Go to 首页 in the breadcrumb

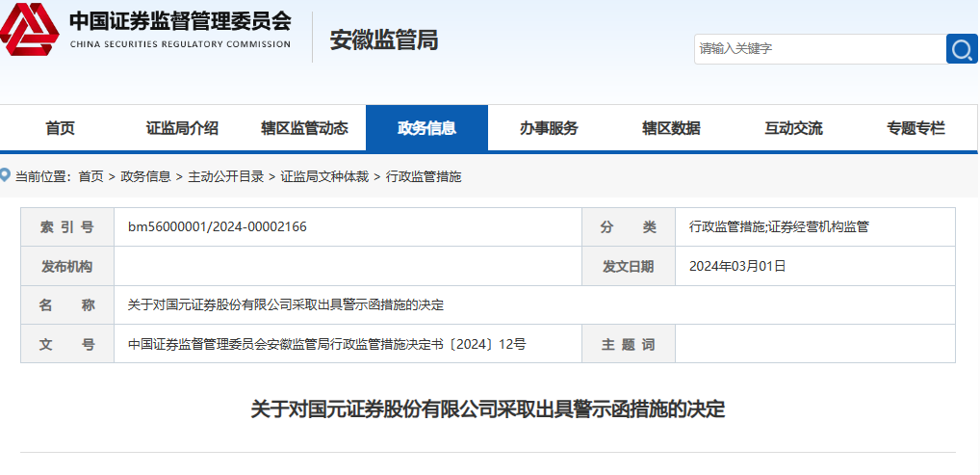(x=90, y=176)
